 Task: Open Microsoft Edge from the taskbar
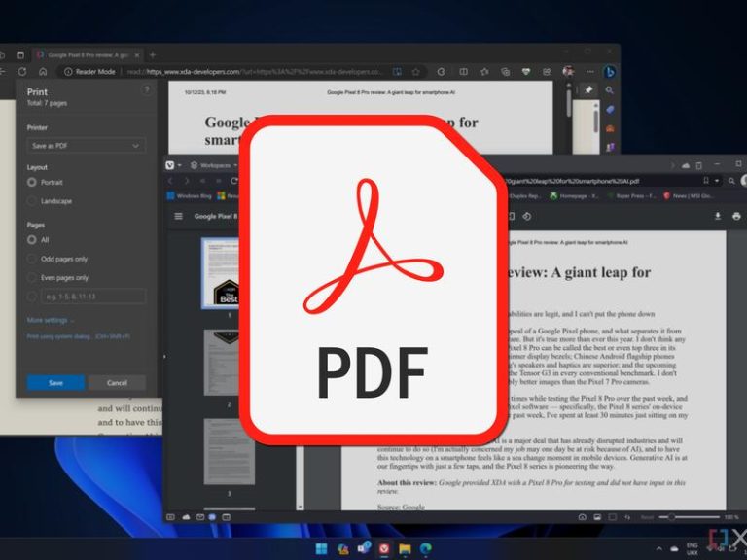426,548
